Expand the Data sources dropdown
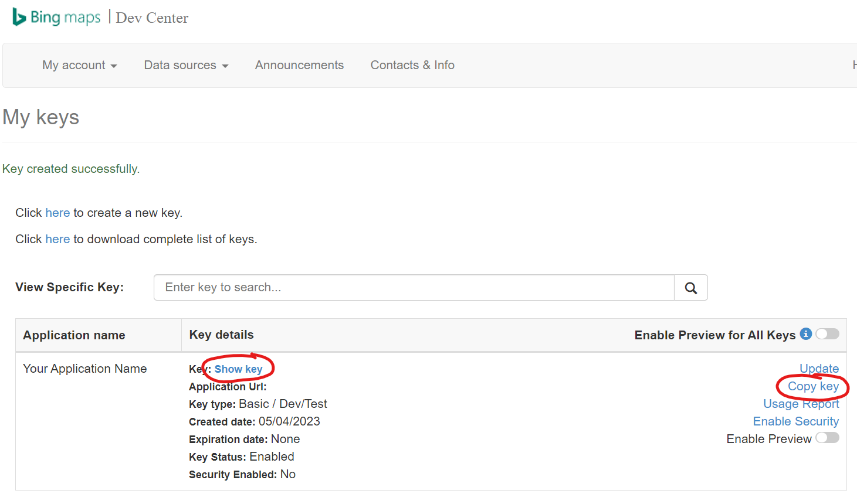Screen dimensions: 857x504 click(x=186, y=65)
